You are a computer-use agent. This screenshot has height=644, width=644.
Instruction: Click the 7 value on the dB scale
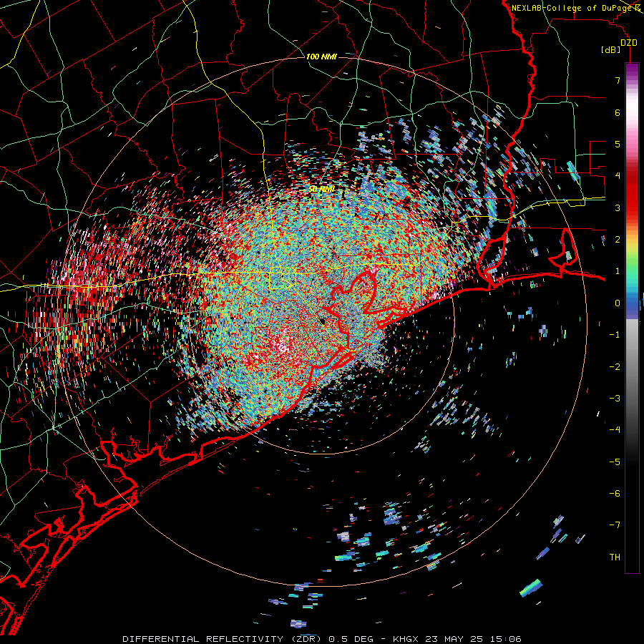[618, 80]
